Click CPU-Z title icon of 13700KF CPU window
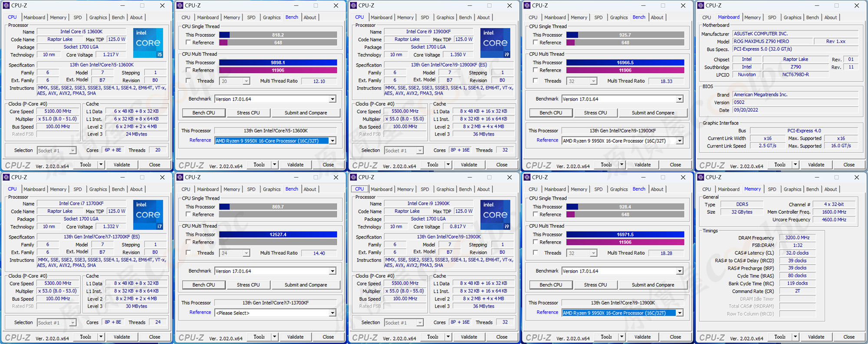Screen dimensions: 868x344 tap(6, 177)
